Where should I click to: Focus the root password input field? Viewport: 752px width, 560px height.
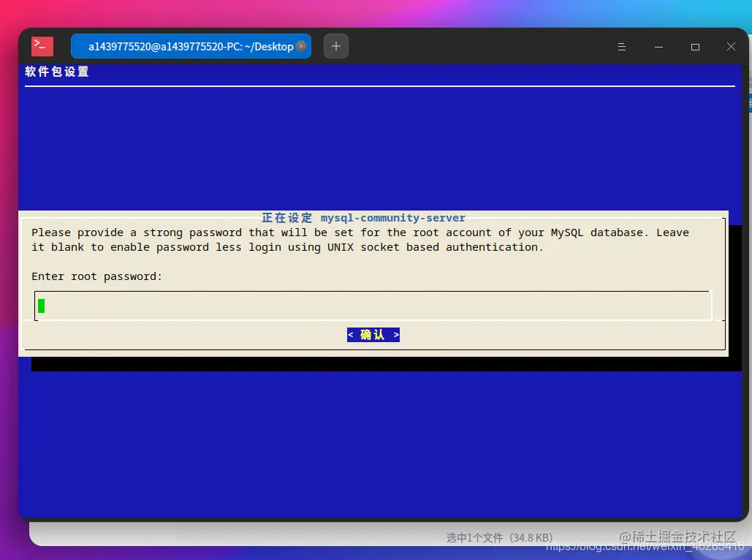click(373, 305)
